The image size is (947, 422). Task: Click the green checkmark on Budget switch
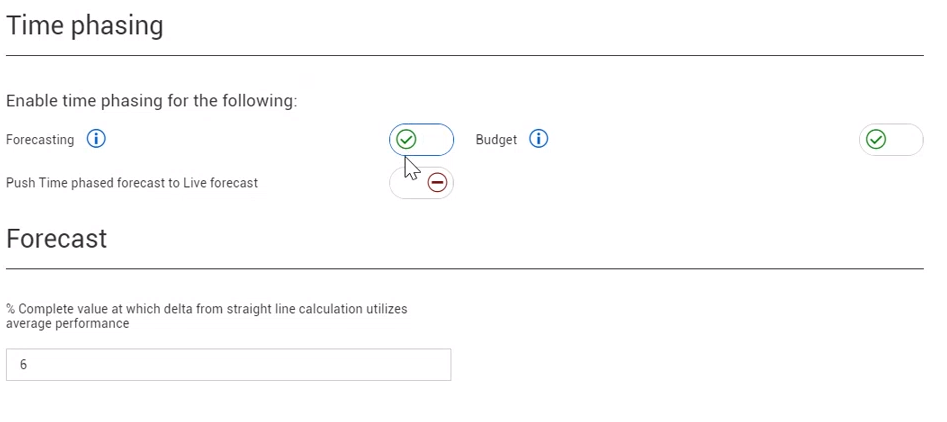[x=876, y=140]
